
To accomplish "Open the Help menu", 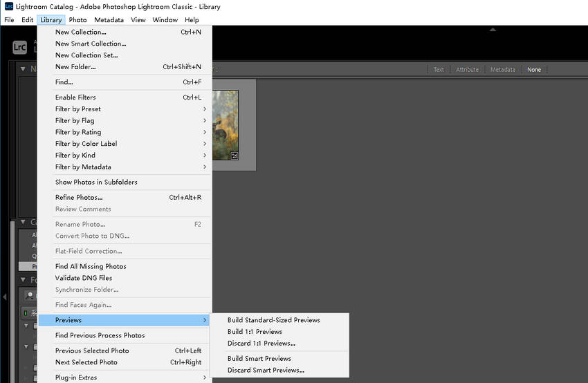I will 192,20.
